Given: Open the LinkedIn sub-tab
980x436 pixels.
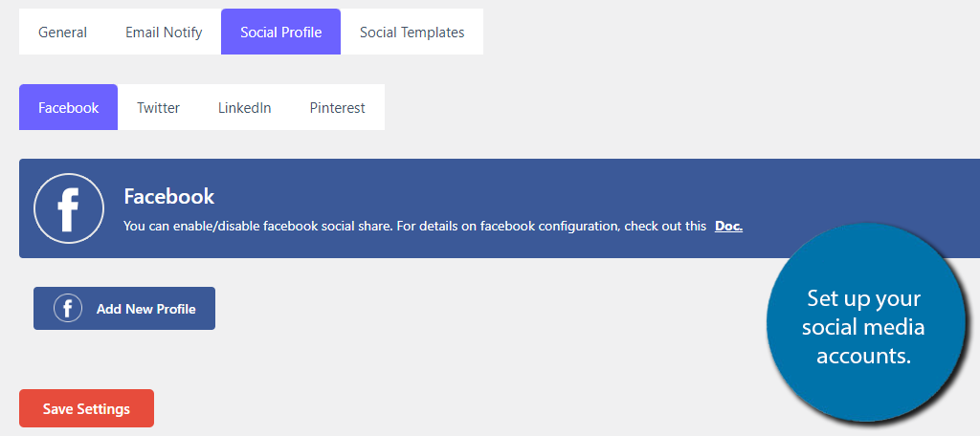Looking at the screenshot, I should (244, 107).
